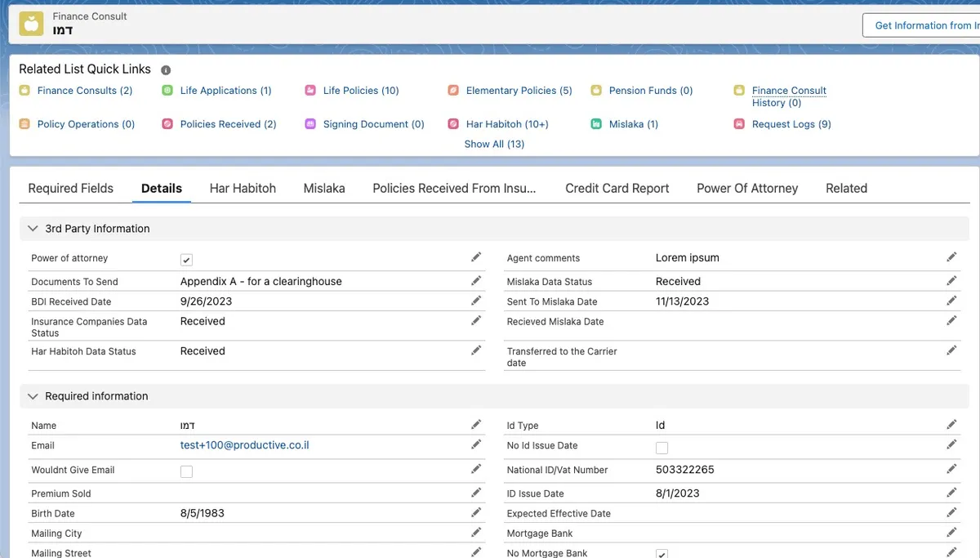Click the Birth Date value 8/5/1983
This screenshot has height=558, width=980.
[203, 514]
